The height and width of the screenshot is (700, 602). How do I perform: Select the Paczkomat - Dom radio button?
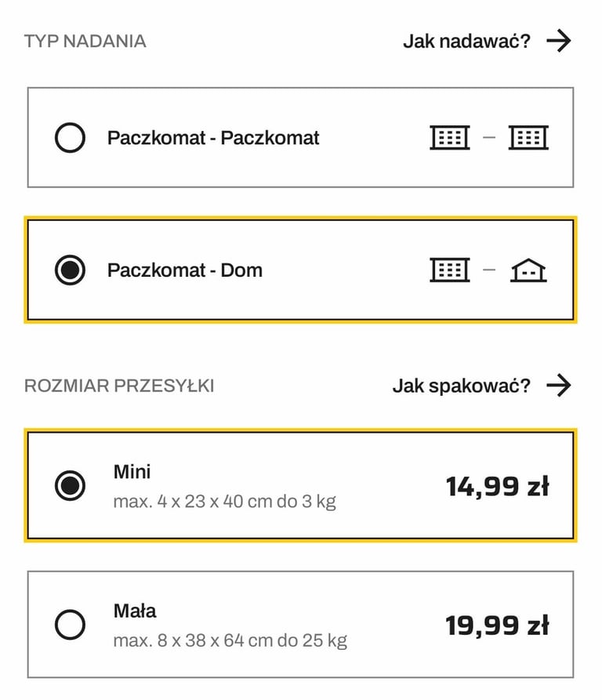pyautogui.click(x=70, y=270)
